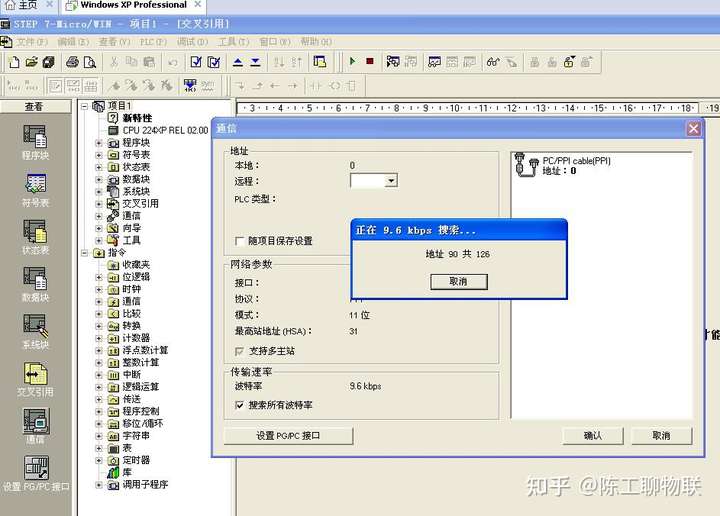Viewport: 720px width, 516px height.
Task: Open 状态表 in the left view bar
Action: [x=35, y=237]
